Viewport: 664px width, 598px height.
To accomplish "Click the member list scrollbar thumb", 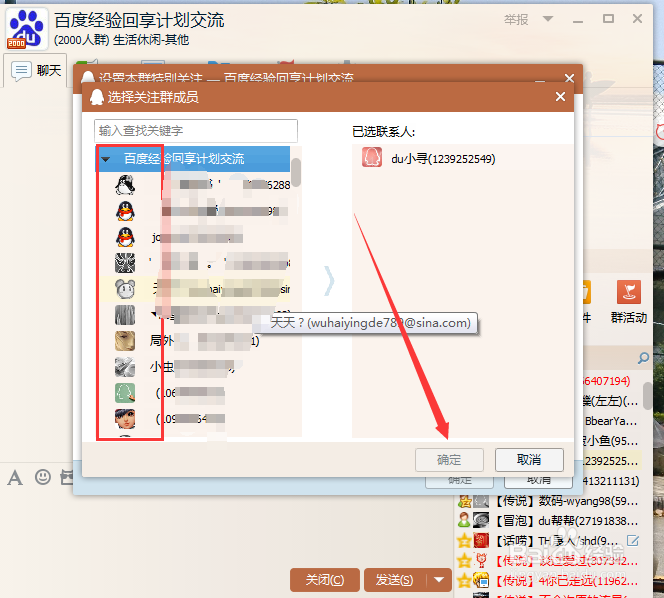I will (x=296, y=172).
